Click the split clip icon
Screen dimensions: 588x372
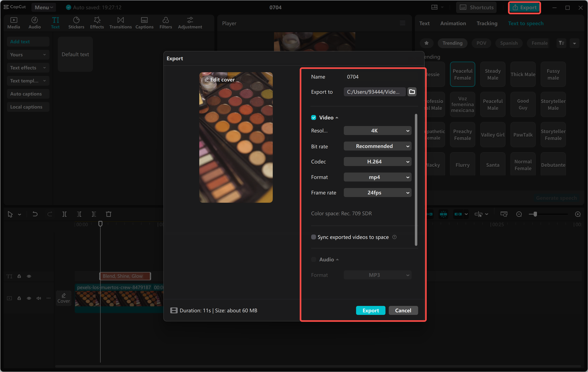[65, 214]
